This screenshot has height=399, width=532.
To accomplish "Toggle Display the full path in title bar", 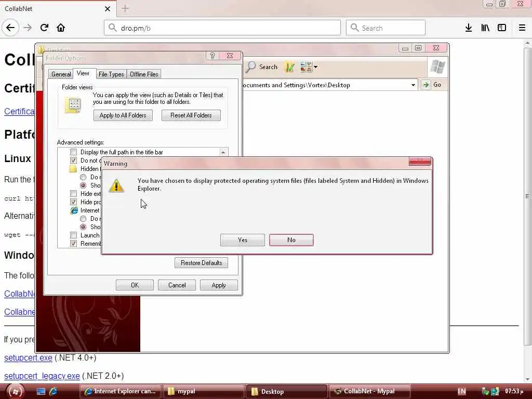I will [73, 152].
